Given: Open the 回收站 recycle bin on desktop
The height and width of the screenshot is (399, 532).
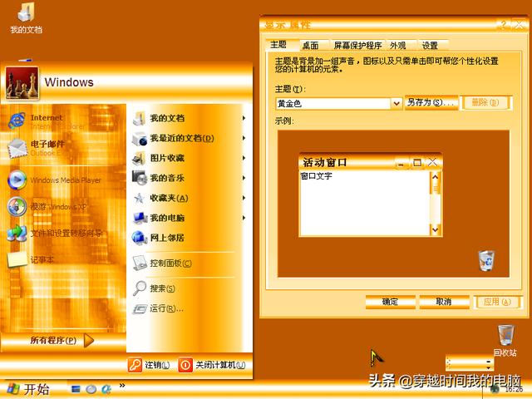Looking at the screenshot, I should click(505, 340).
